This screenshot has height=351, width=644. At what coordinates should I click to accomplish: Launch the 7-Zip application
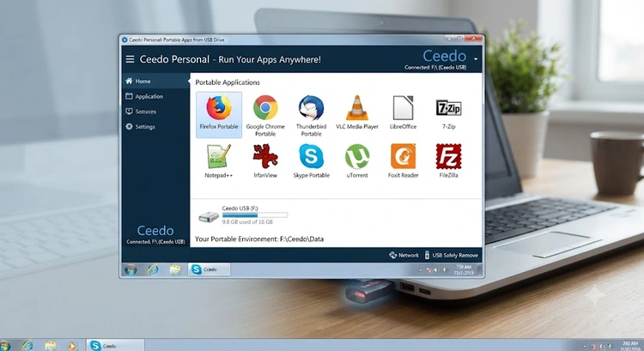(x=448, y=113)
